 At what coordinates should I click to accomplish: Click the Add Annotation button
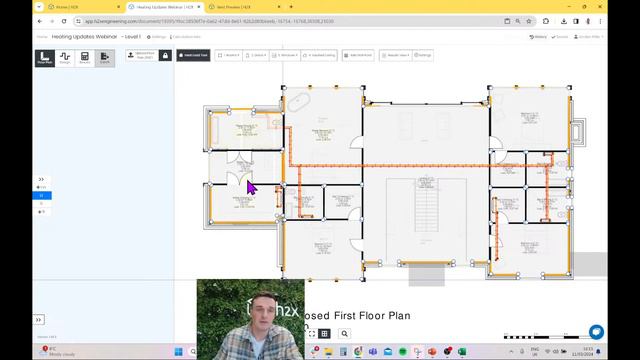pos(358,55)
